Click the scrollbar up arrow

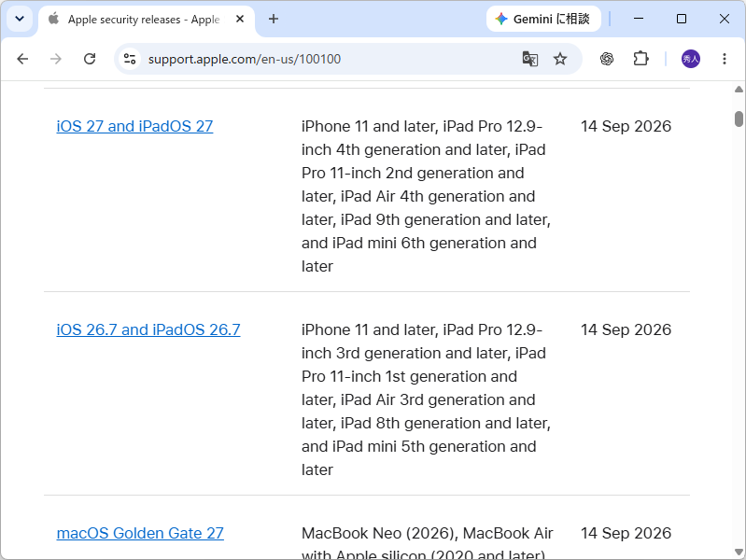coord(739,90)
